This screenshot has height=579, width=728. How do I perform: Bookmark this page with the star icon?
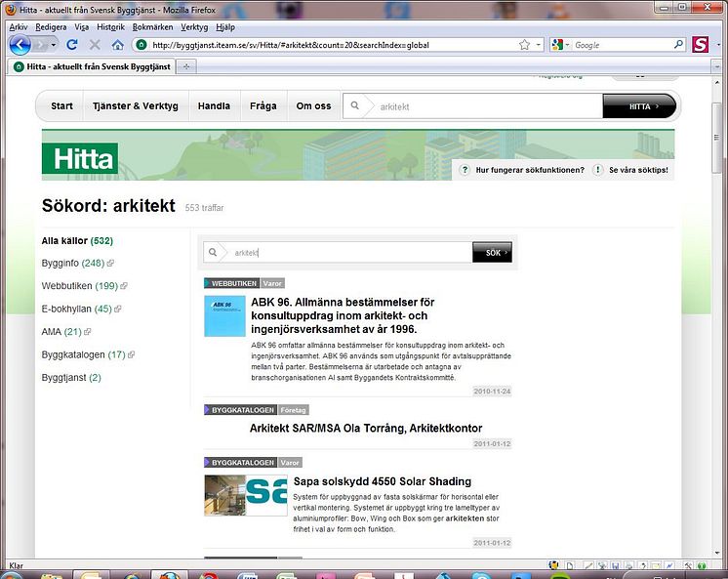click(525, 45)
